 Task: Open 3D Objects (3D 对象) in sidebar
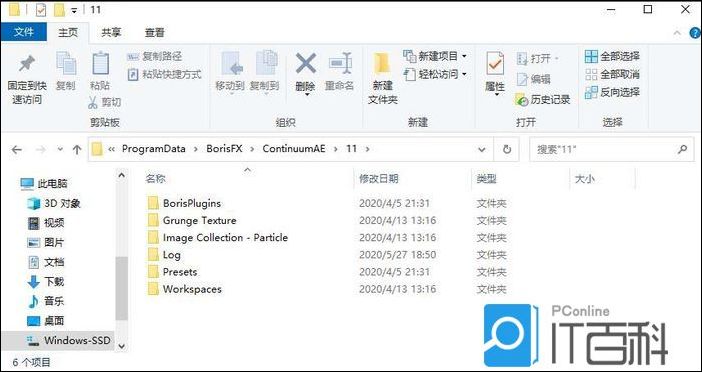click(x=54, y=203)
